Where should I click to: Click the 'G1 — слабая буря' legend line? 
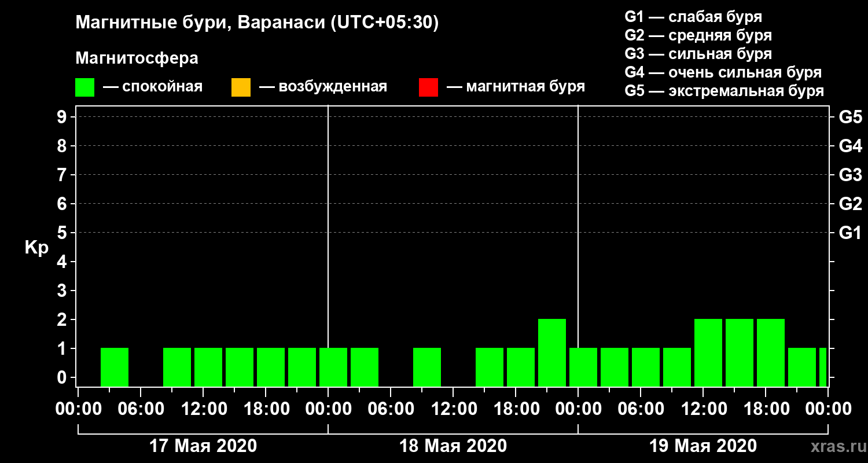(x=693, y=16)
